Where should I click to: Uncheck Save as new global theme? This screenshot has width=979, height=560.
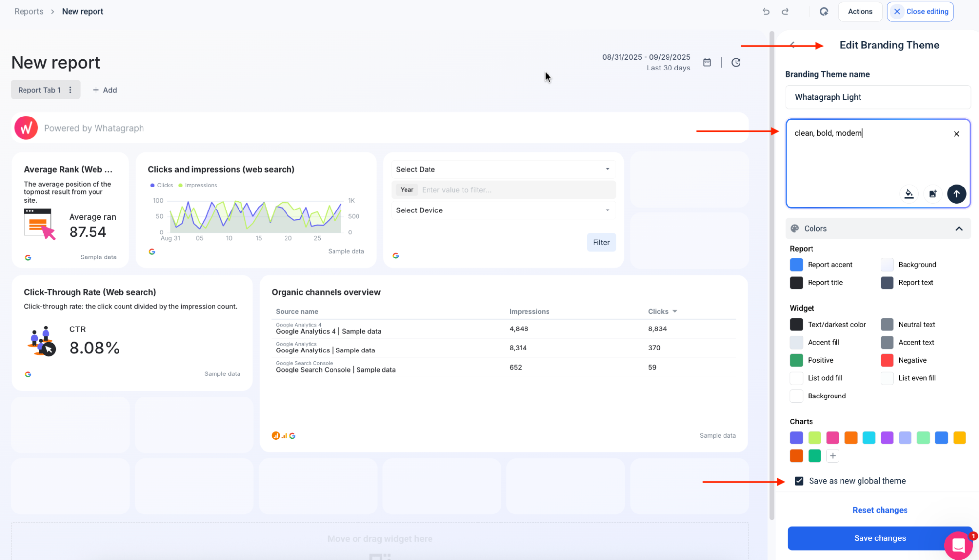(x=798, y=481)
